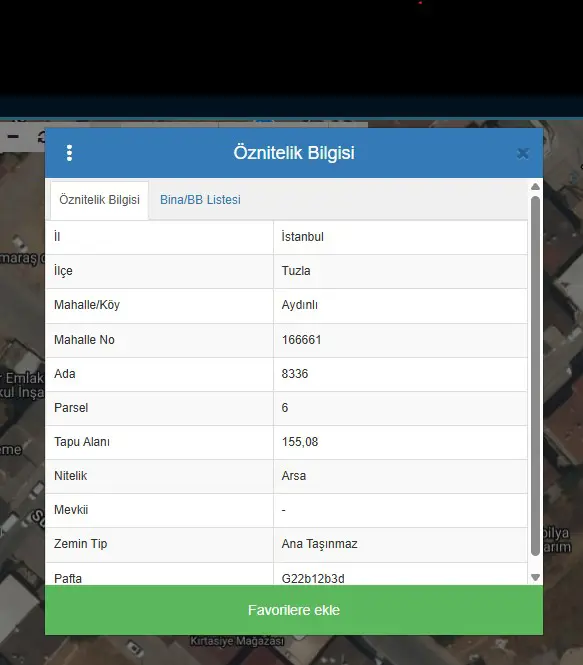Click the Ada label
The width and height of the screenshot is (583, 665).
point(64,374)
